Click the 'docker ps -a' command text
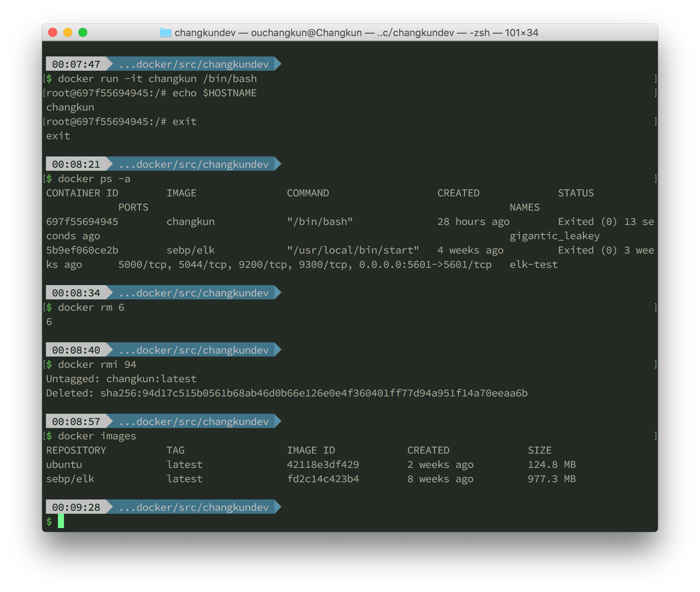Screen dimensions: 700x592 [94, 179]
